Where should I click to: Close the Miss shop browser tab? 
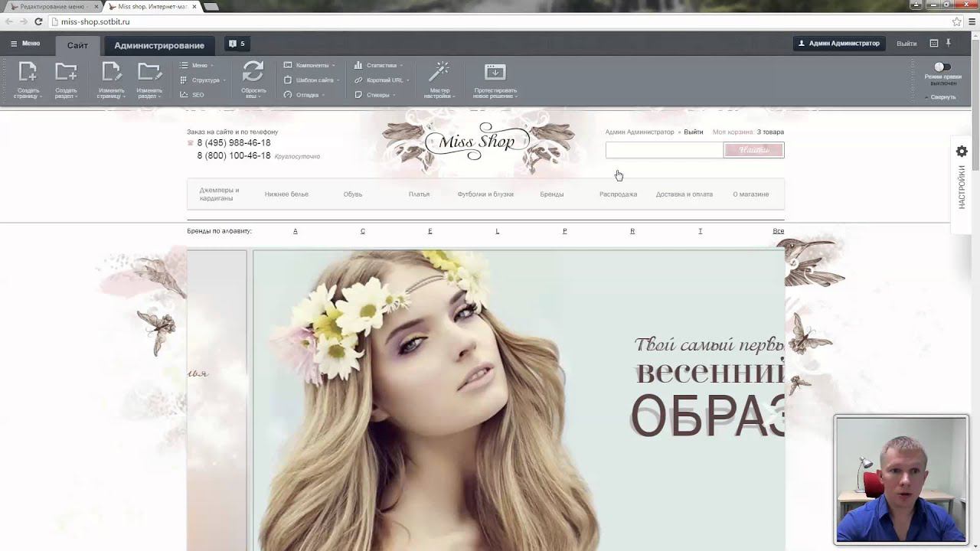[193, 6]
